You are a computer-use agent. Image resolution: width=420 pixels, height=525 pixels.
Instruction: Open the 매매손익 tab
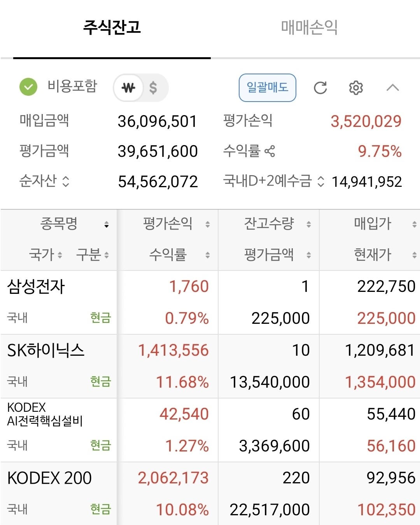pos(309,27)
